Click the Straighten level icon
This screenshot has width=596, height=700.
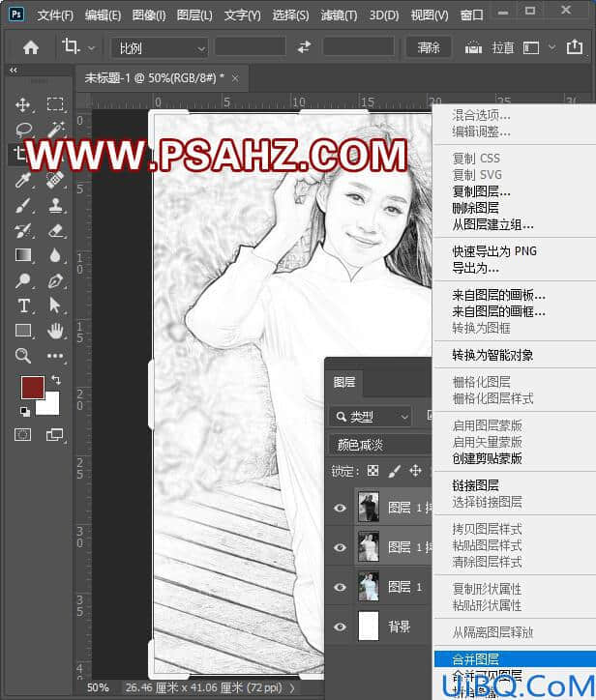click(x=473, y=47)
